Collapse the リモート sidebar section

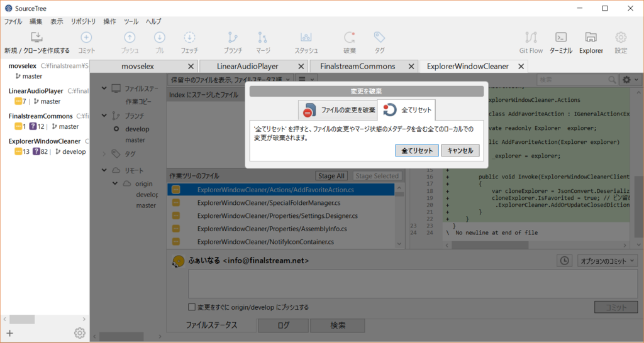pos(104,170)
